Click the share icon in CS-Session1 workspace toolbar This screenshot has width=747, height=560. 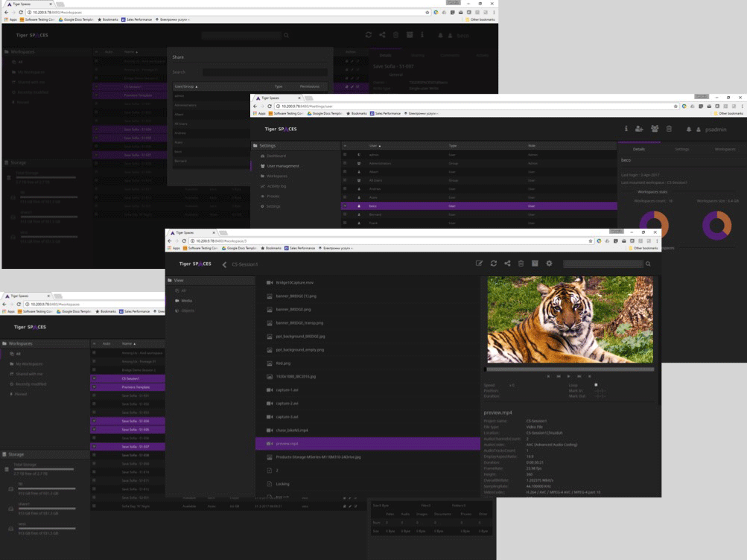point(507,264)
